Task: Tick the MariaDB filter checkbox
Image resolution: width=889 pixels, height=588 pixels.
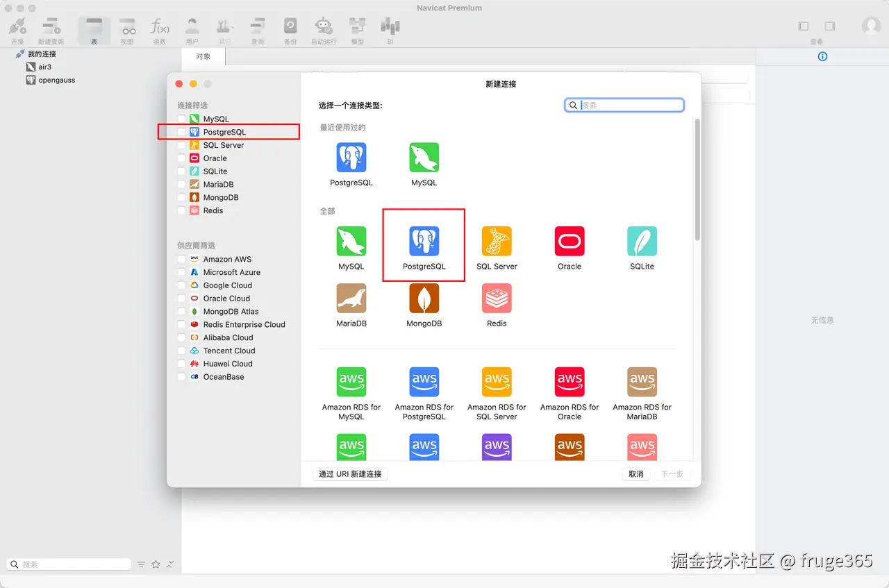Action: (182, 185)
